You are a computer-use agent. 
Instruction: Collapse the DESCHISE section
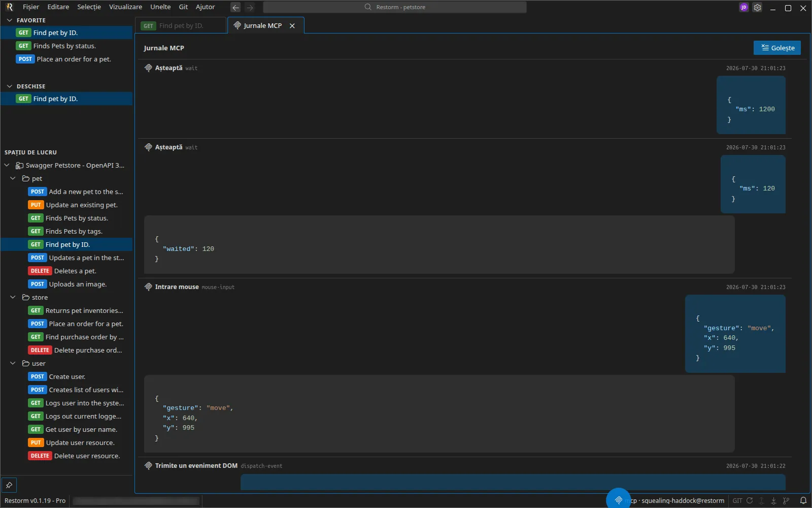point(9,86)
